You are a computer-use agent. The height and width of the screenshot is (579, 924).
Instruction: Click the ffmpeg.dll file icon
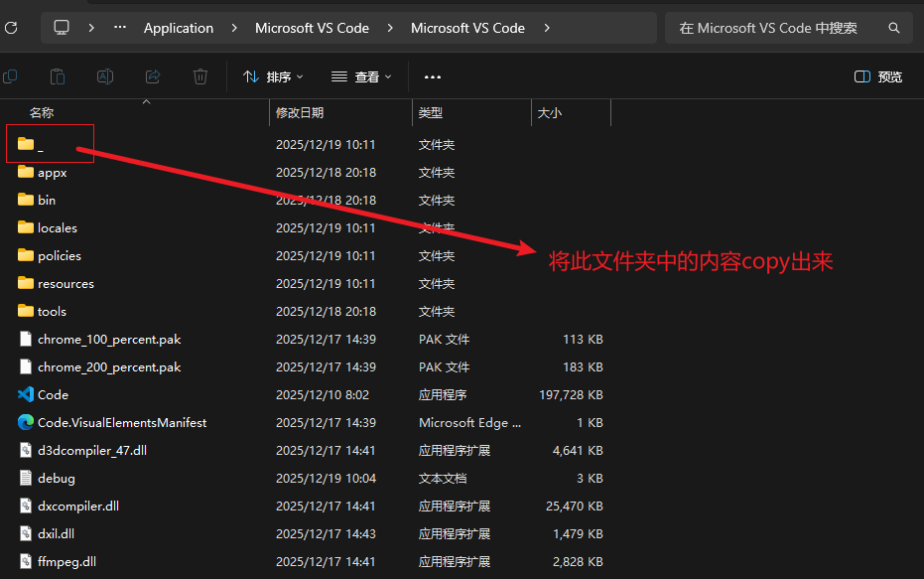click(x=26, y=561)
